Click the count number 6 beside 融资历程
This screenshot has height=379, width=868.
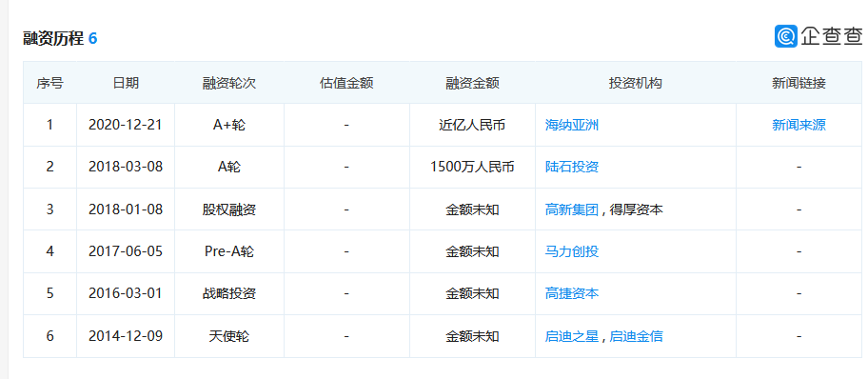click(x=92, y=38)
